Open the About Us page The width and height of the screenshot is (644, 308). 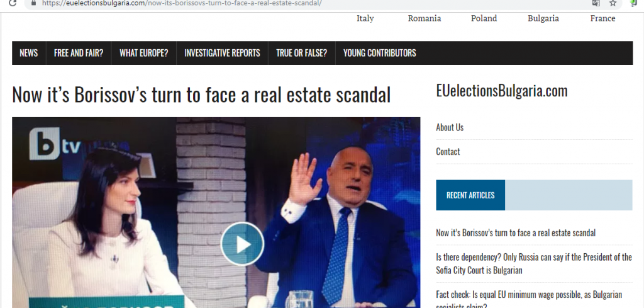(450, 127)
